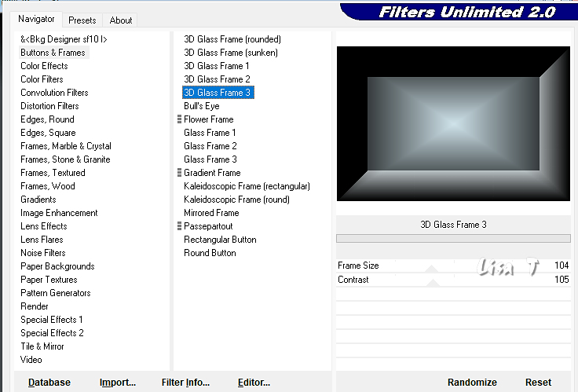Viewport: 578px width, 392px height.
Task: Show Filter Info...
Action: click(x=185, y=383)
